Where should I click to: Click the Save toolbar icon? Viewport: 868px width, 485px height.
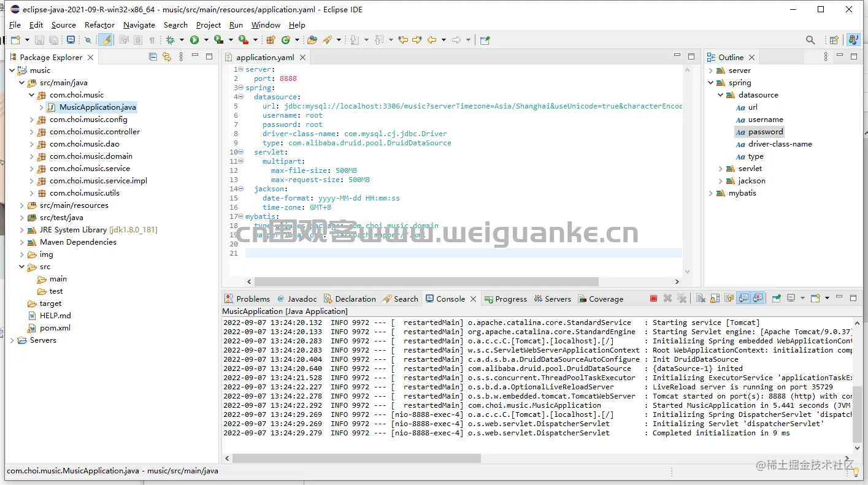coord(39,40)
